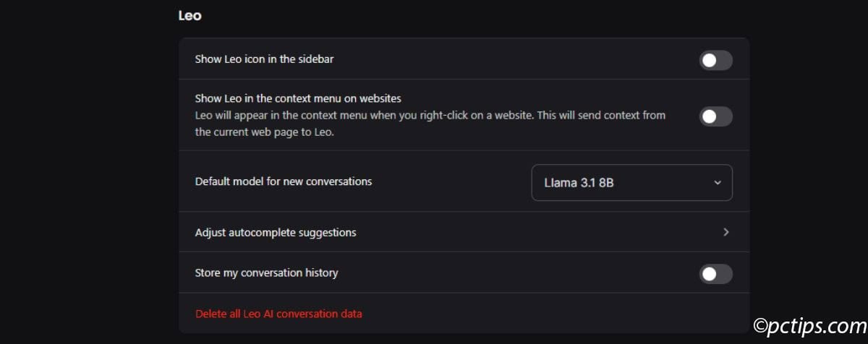This screenshot has height=344, width=868.
Task: Enable Show Leo icon in the sidebar
Action: [715, 60]
